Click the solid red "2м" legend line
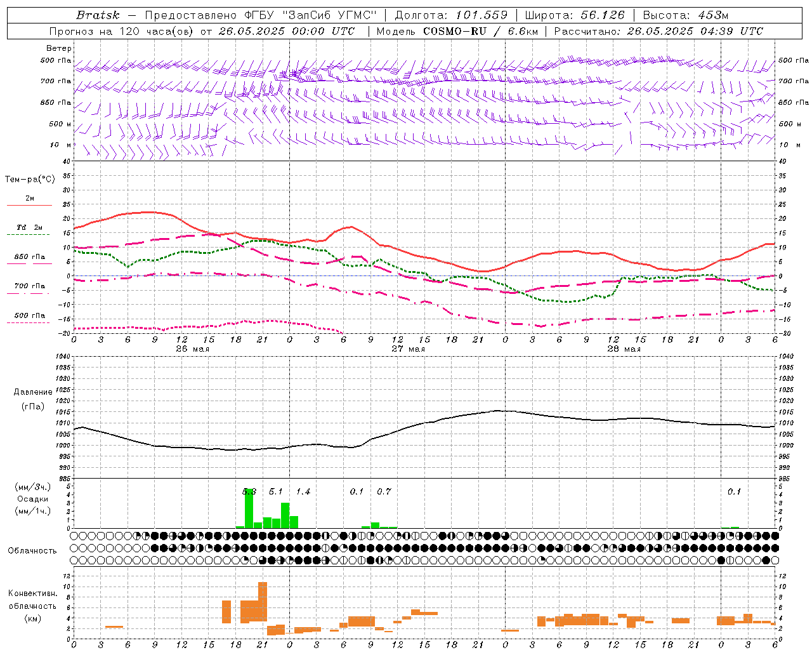 pos(29,205)
